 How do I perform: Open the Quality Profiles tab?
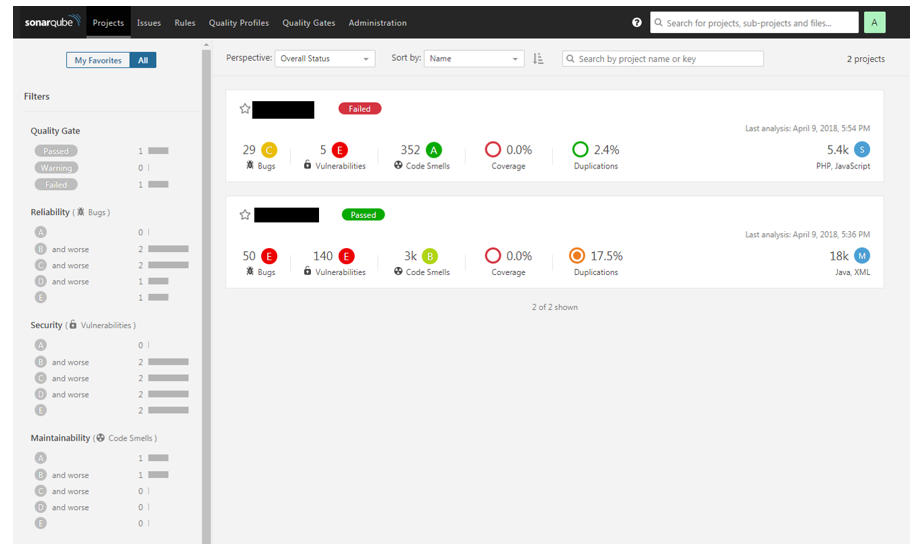click(x=239, y=23)
